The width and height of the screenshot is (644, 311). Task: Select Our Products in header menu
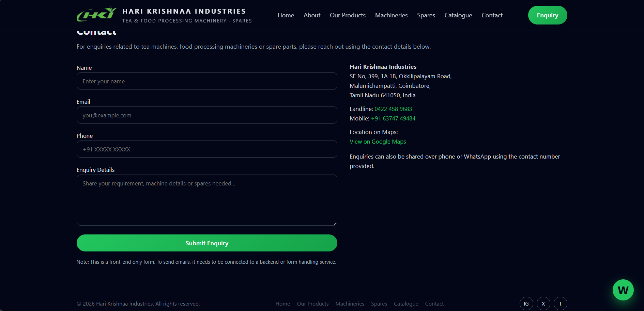tap(348, 15)
